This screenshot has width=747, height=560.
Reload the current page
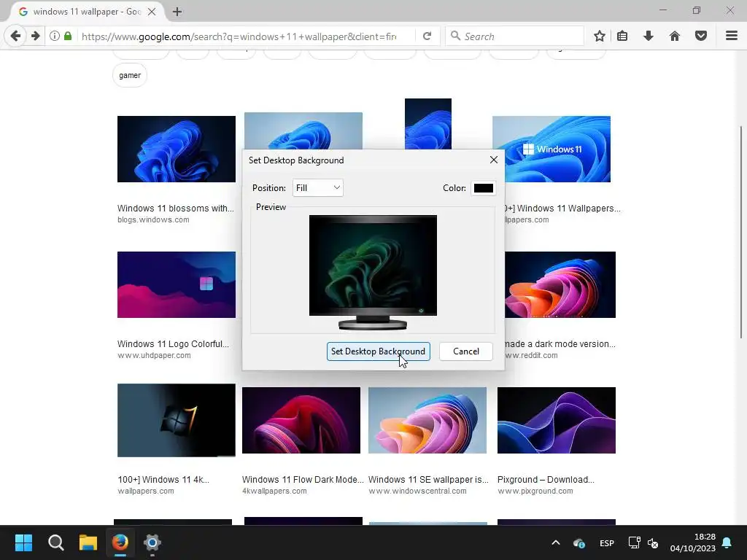click(427, 36)
